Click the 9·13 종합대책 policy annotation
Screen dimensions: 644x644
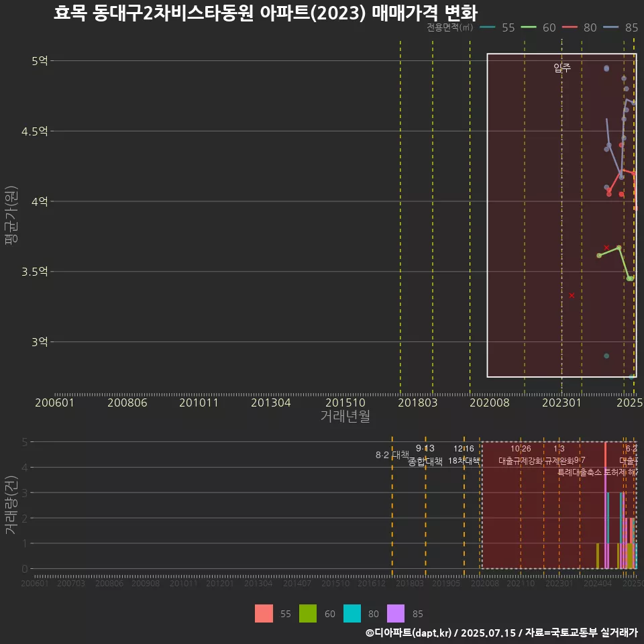pos(425,455)
